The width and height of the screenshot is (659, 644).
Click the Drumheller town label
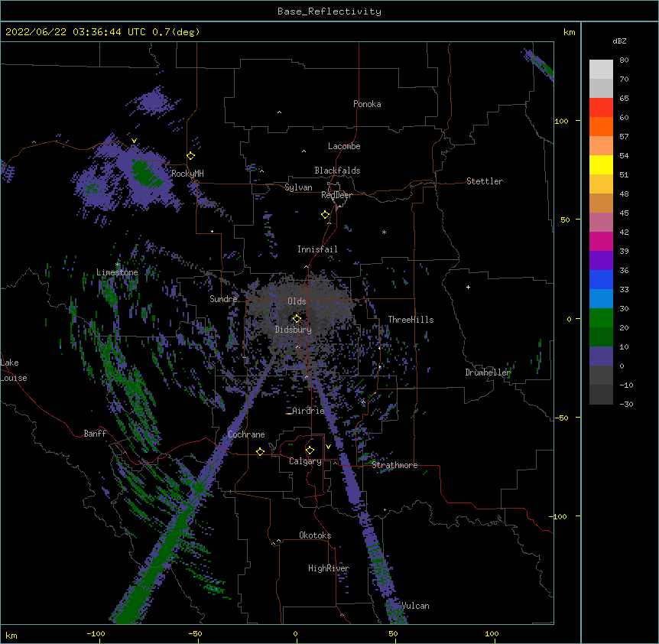pyautogui.click(x=488, y=372)
